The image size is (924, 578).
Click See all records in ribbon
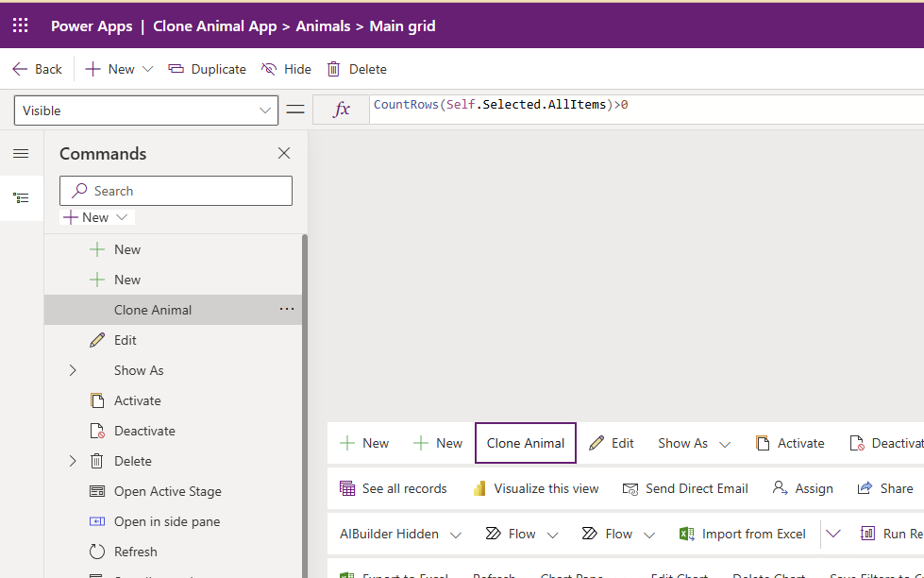pyautogui.click(x=393, y=488)
